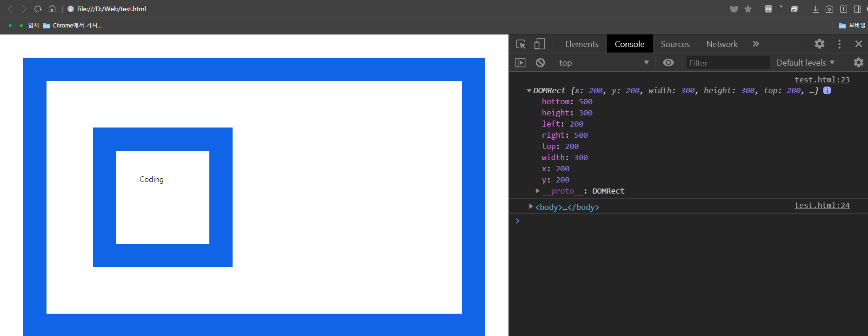Click the Chrome windows extension icon
This screenshot has width=868, height=336.
pos(795,9)
